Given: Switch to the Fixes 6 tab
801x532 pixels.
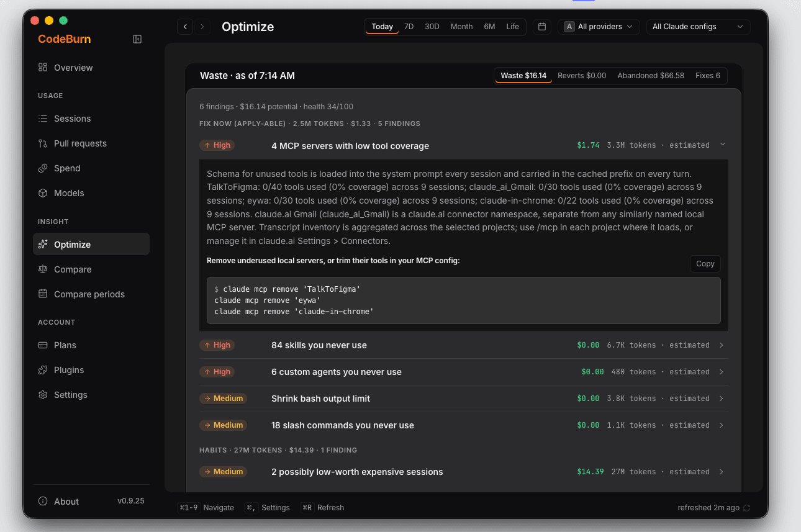Looking at the screenshot, I should coord(708,76).
